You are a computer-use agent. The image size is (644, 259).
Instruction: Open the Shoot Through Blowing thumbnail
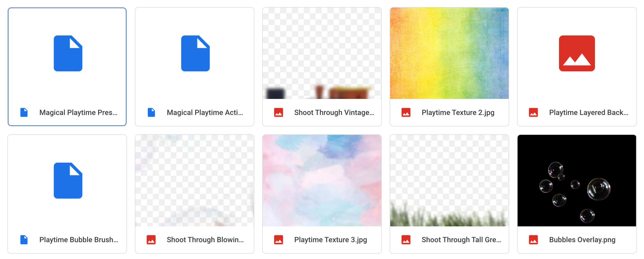pyautogui.click(x=195, y=181)
